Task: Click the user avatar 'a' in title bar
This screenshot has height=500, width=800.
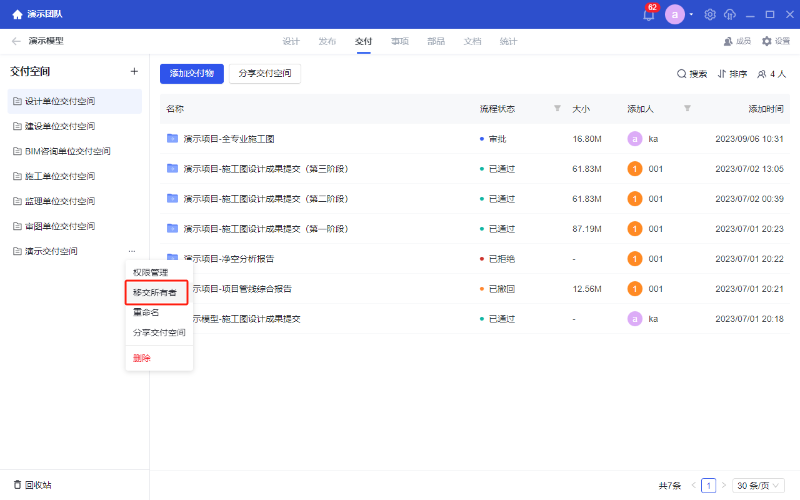Action: pyautogui.click(x=674, y=14)
